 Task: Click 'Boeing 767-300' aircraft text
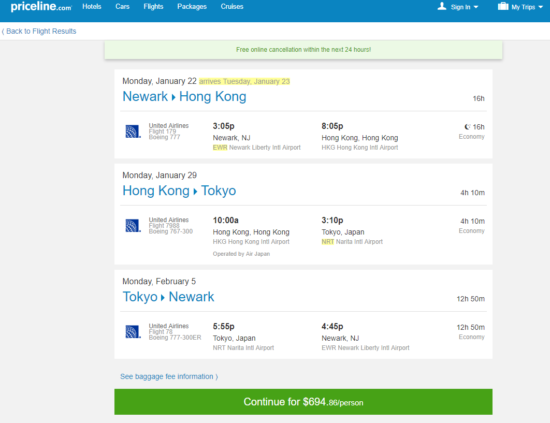point(171,231)
